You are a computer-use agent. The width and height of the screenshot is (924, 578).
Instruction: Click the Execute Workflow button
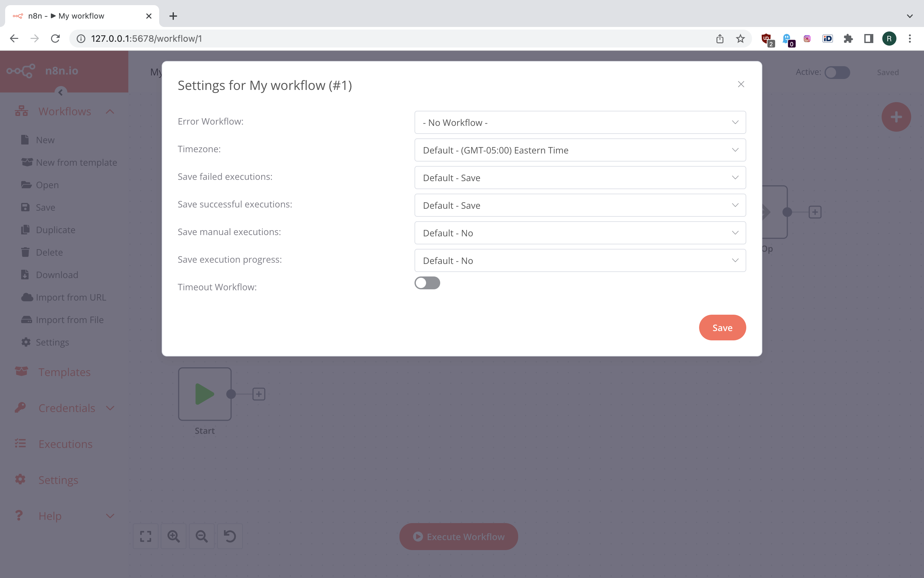coord(458,536)
